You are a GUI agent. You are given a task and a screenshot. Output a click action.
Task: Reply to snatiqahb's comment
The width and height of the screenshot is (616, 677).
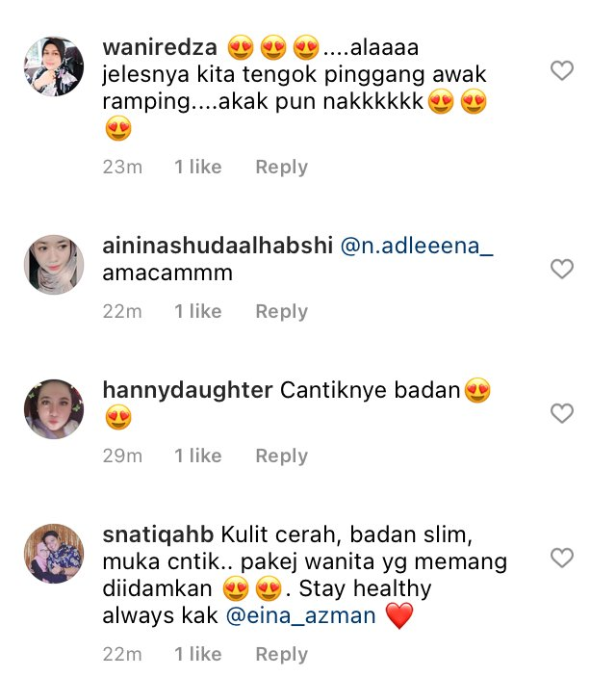click(281, 654)
